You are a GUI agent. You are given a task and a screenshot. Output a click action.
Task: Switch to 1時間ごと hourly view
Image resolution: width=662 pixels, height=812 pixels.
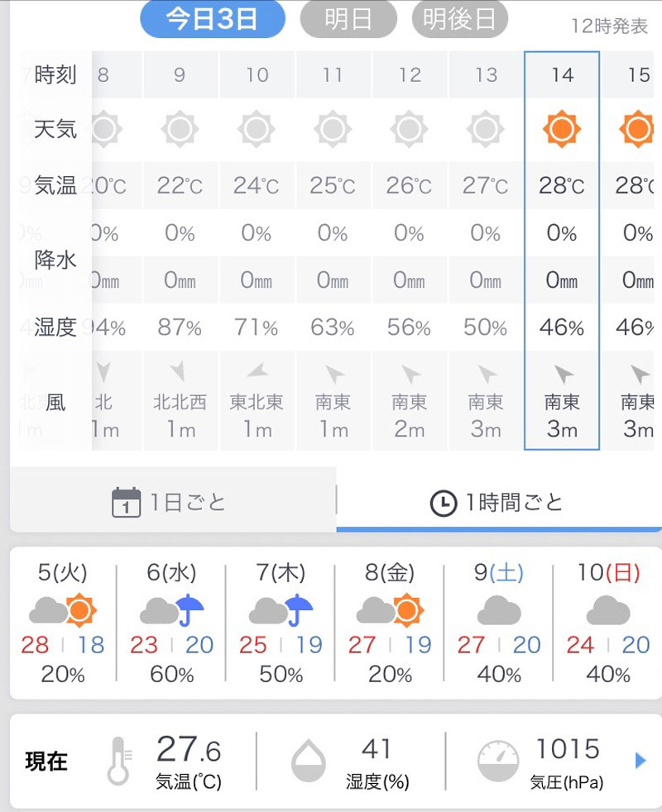(499, 502)
